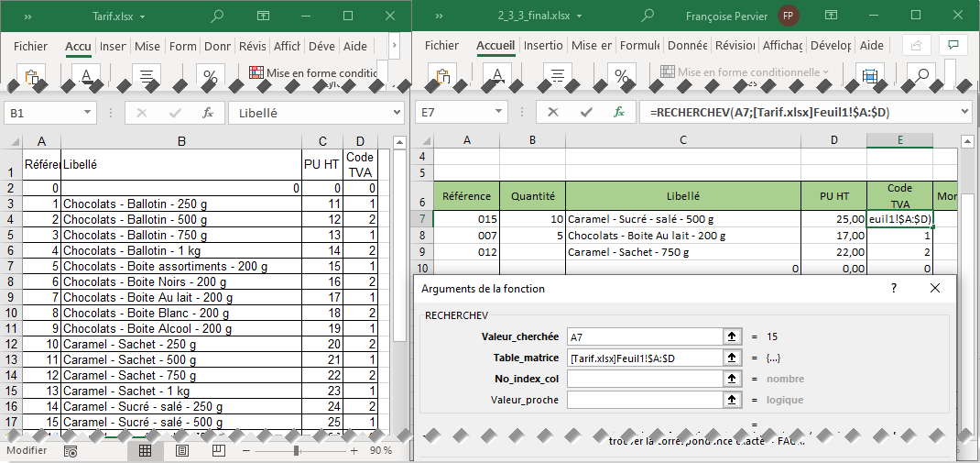Collapse dialog using Valeur_cherchée range selector arrow
Viewport: 980px width, 463px height.
[x=732, y=336]
